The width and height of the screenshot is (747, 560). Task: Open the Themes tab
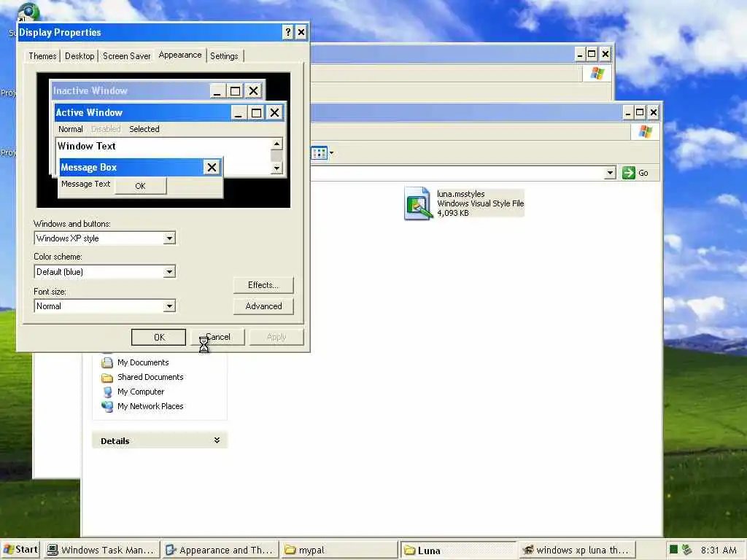(42, 56)
